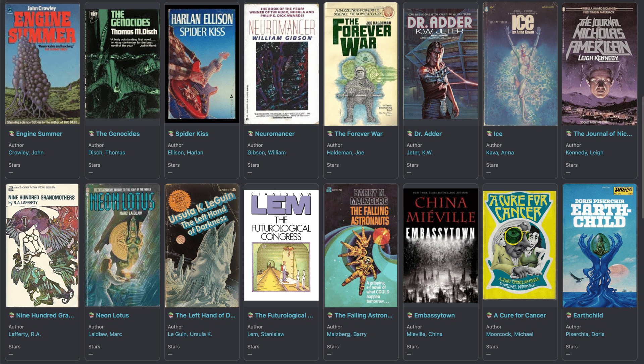The image size is (644, 364).
Task: Open The Genocides title link
Action: pyautogui.click(x=117, y=134)
